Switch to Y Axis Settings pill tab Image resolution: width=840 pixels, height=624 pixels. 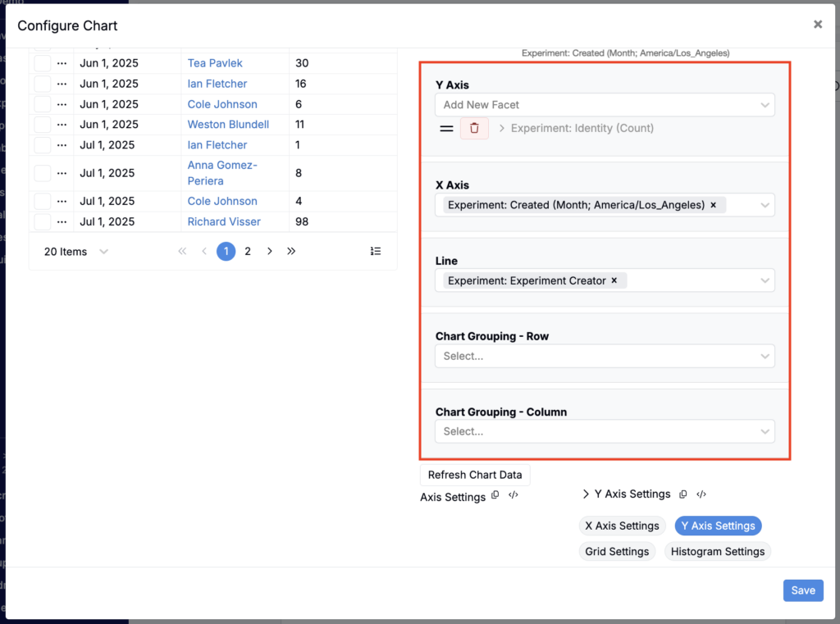(x=718, y=526)
